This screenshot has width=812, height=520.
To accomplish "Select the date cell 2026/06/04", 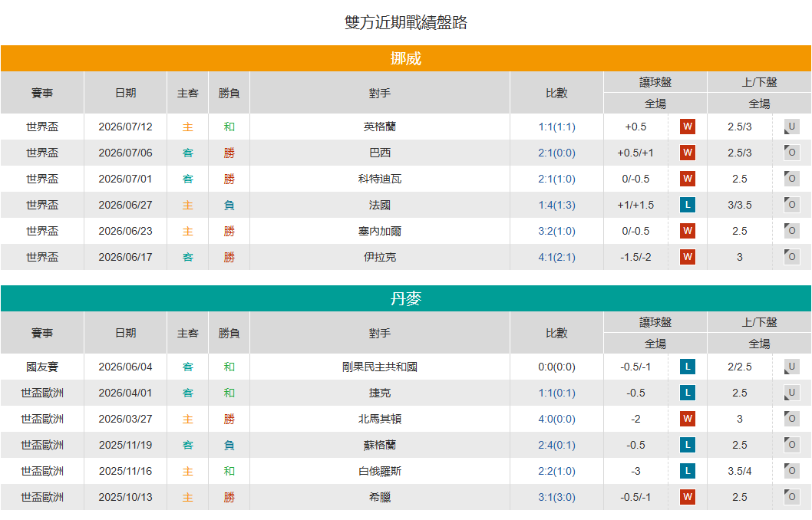I will pyautogui.click(x=125, y=367).
